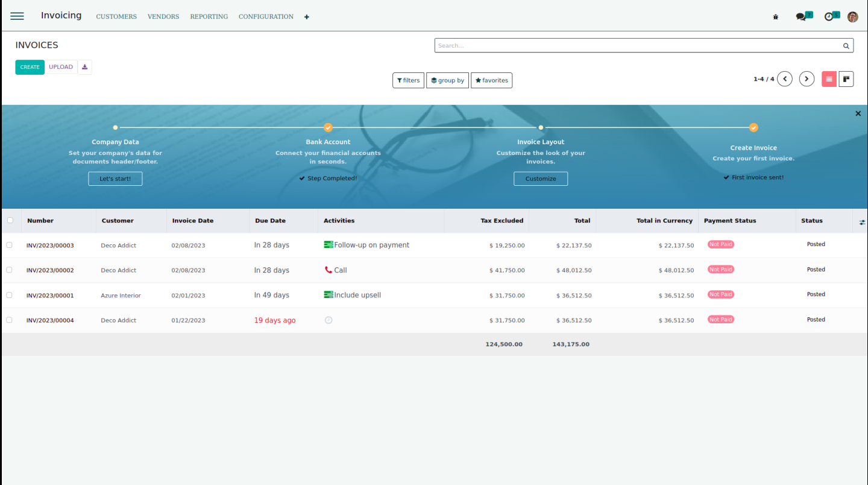The image size is (868, 485).
Task: Open the hamburger main menu icon
Action: click(x=17, y=16)
